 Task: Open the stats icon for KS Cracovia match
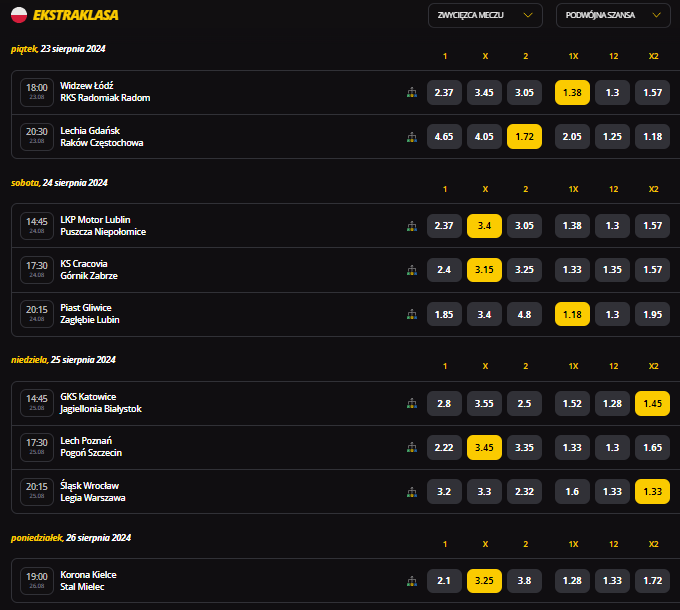tap(411, 270)
